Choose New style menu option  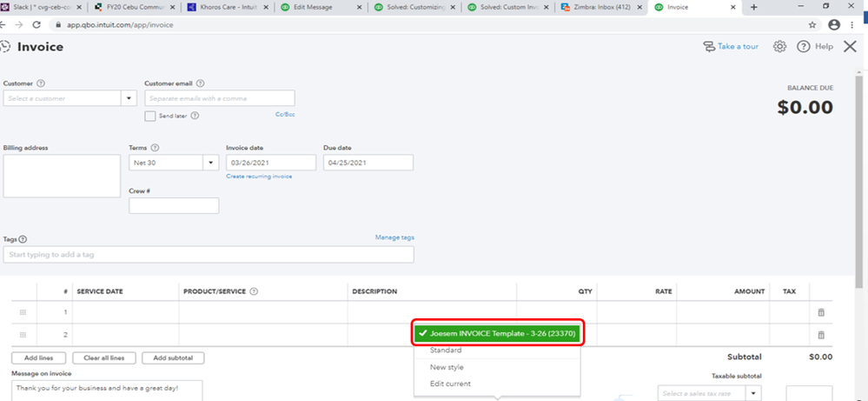click(x=447, y=367)
